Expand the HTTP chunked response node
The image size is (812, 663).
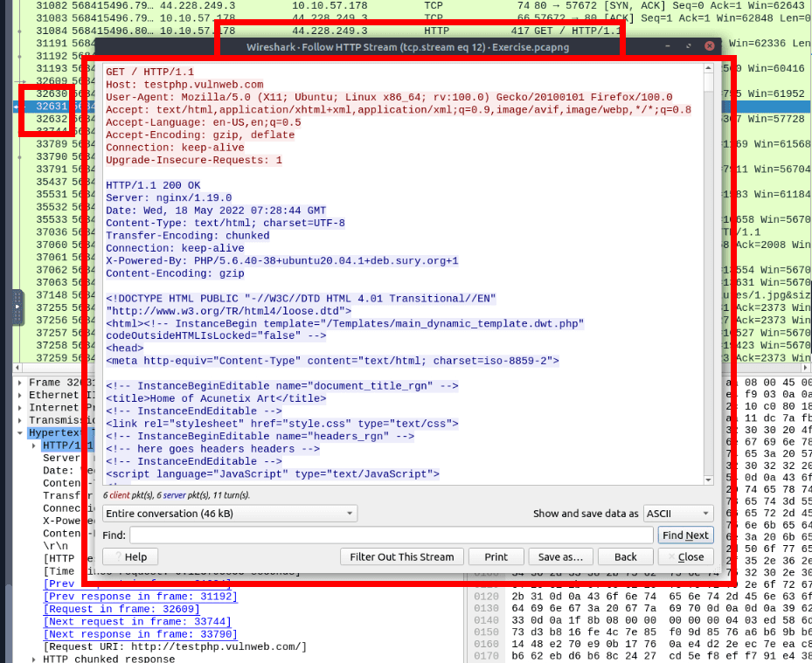point(34,659)
